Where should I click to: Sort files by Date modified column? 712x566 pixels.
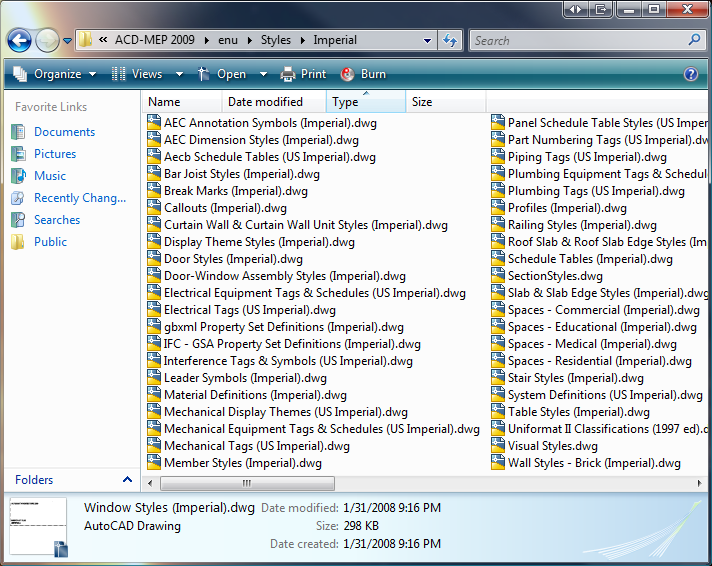pos(265,102)
